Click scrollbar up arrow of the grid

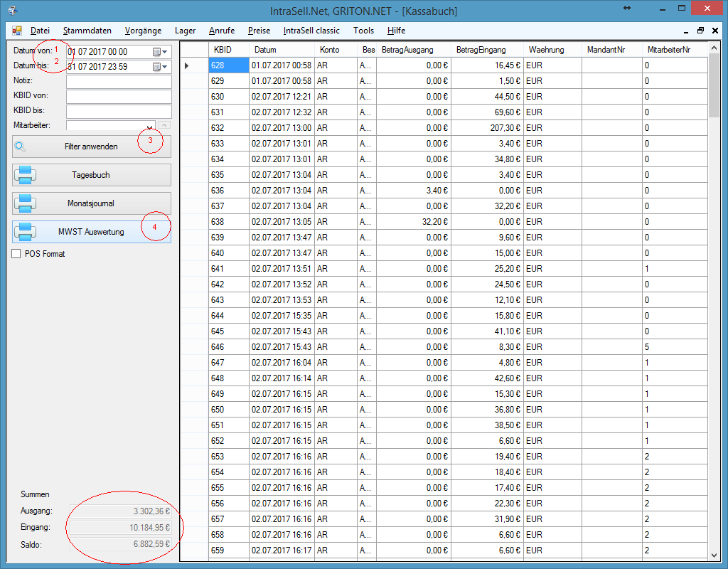click(714, 48)
